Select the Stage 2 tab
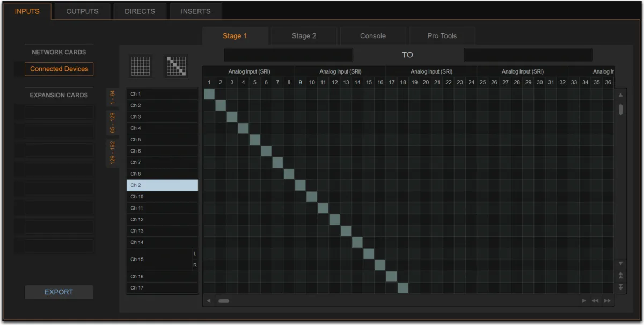Viewport: 644px width, 325px height. coord(304,36)
